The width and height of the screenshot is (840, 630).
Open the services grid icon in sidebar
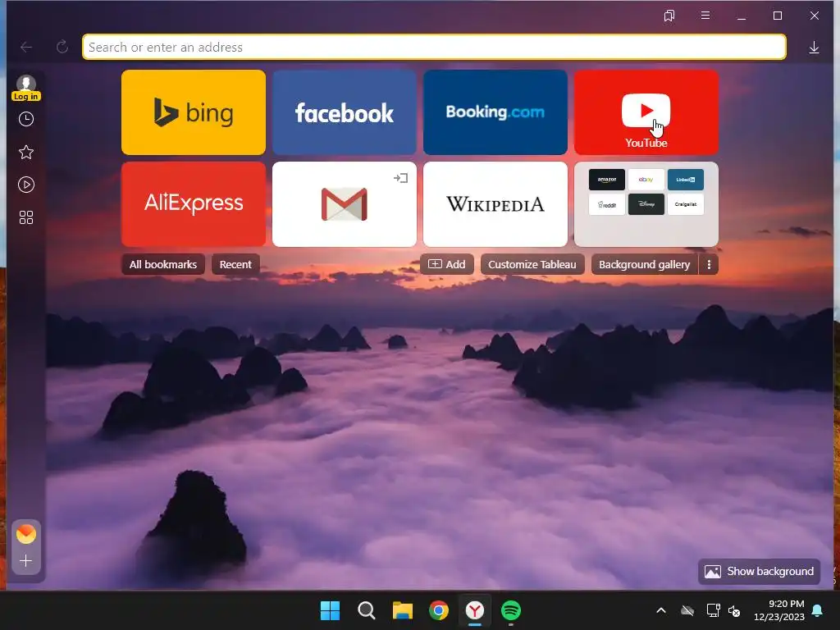click(26, 217)
